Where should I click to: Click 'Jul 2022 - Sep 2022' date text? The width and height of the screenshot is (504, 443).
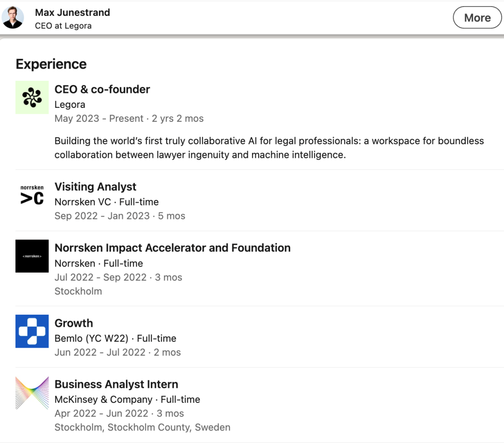point(101,277)
